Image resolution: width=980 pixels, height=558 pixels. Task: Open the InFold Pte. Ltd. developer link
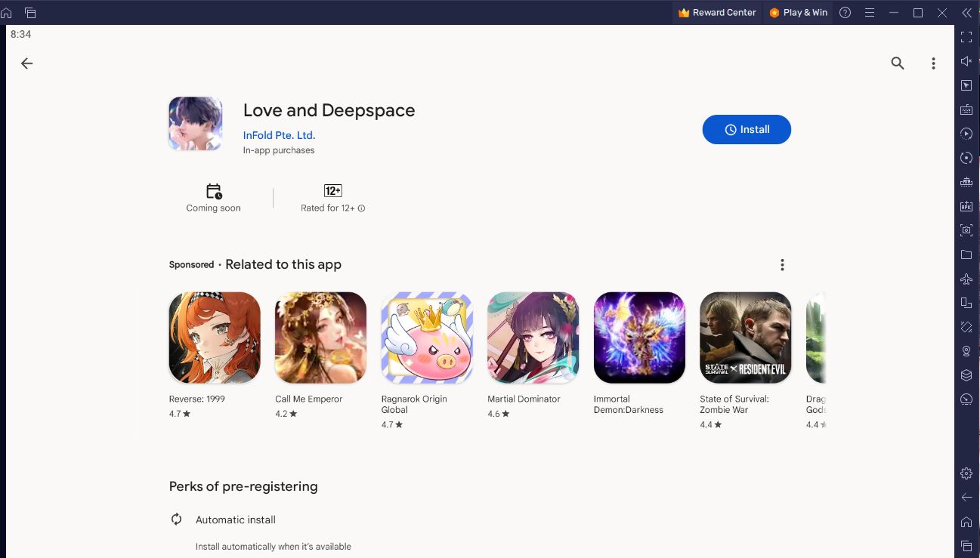(x=279, y=136)
